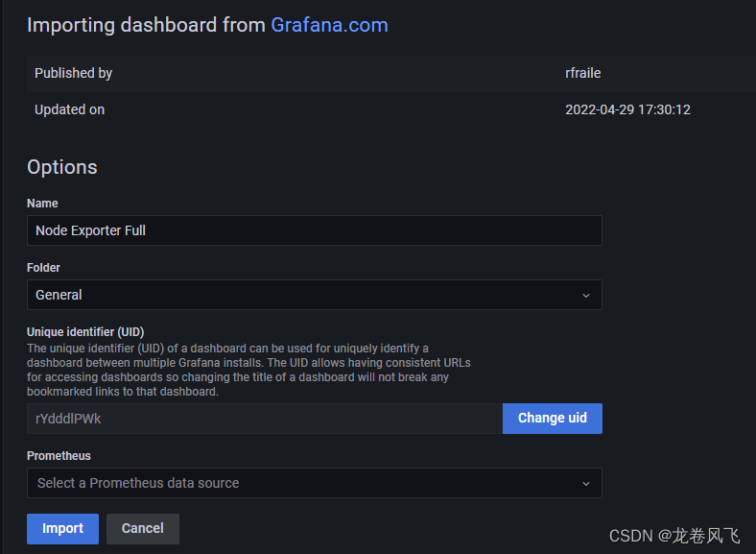Viewport: 756px width, 554px height.
Task: Select the publisher name rfraile
Action: pyautogui.click(x=583, y=73)
